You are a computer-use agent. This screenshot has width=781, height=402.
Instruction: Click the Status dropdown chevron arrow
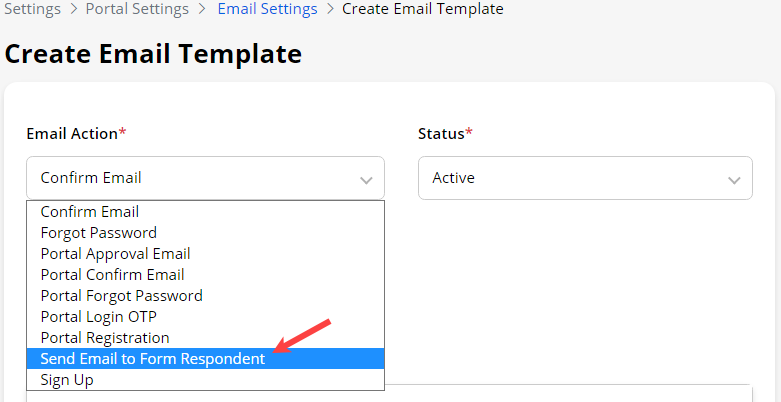click(x=733, y=179)
